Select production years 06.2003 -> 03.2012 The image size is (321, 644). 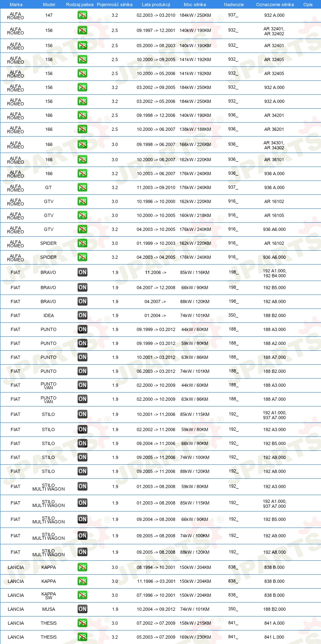tap(156, 371)
